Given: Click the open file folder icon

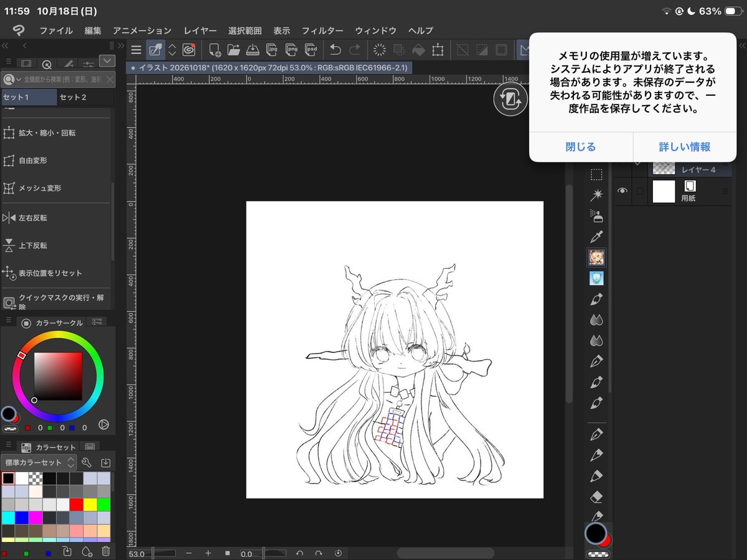Looking at the screenshot, I should [x=233, y=50].
